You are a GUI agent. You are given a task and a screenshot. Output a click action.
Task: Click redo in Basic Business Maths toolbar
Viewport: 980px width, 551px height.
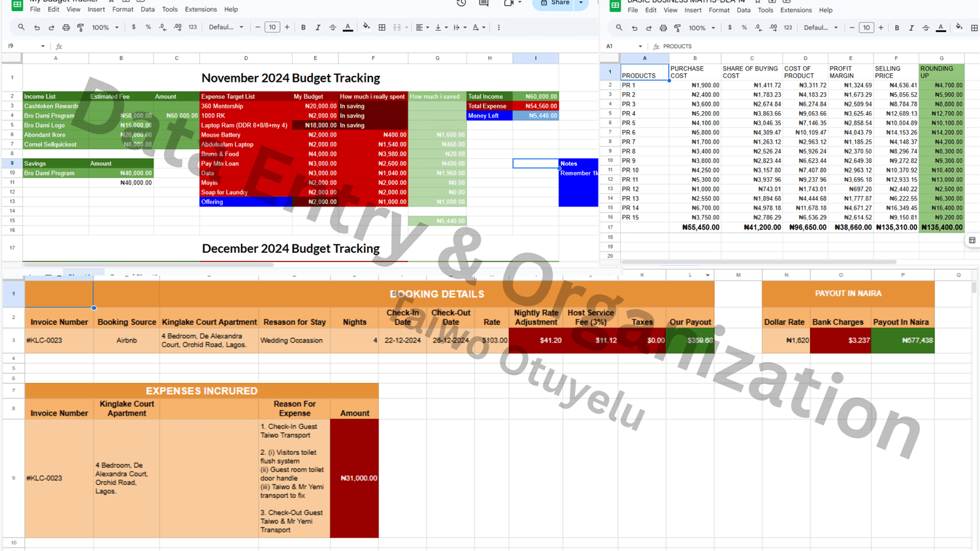click(649, 28)
